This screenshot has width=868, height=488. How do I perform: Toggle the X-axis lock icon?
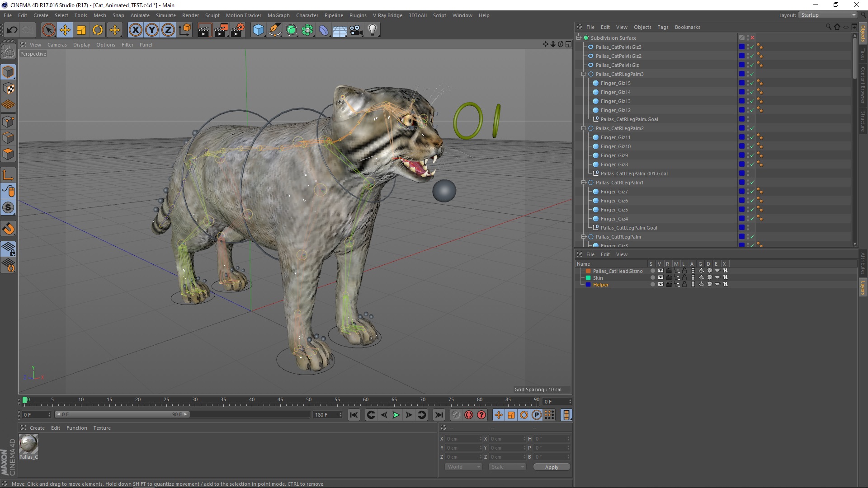[135, 30]
